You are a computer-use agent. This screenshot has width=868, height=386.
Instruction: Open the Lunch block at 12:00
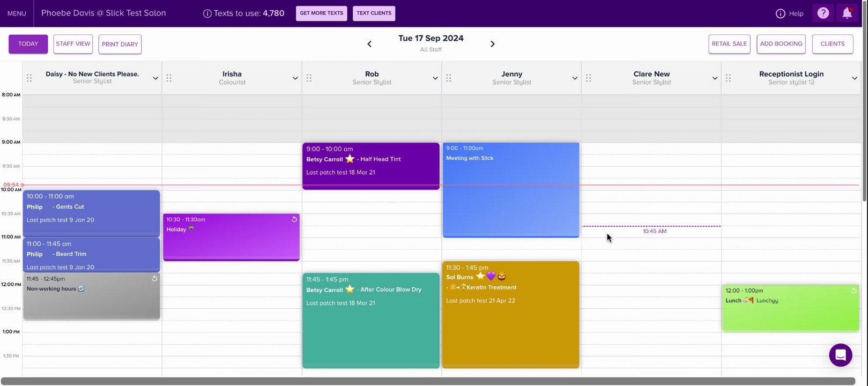click(x=791, y=308)
